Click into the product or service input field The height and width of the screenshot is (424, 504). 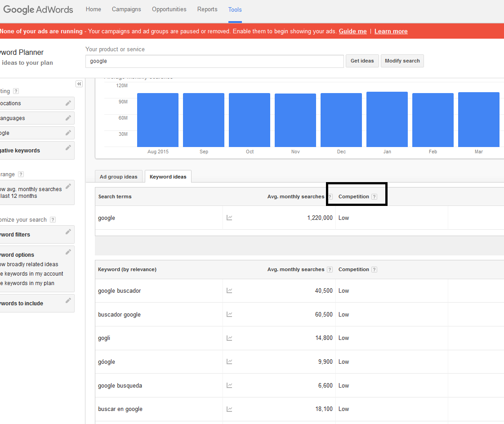tap(214, 61)
